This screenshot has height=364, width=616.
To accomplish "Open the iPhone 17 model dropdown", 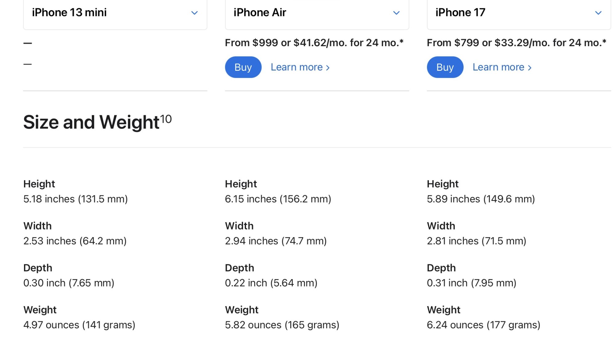I will point(518,13).
